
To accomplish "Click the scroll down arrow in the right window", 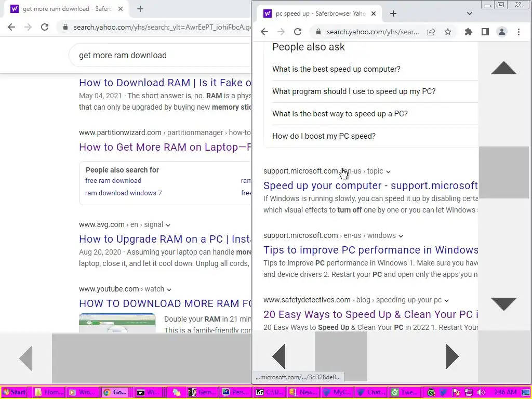I will [504, 303].
